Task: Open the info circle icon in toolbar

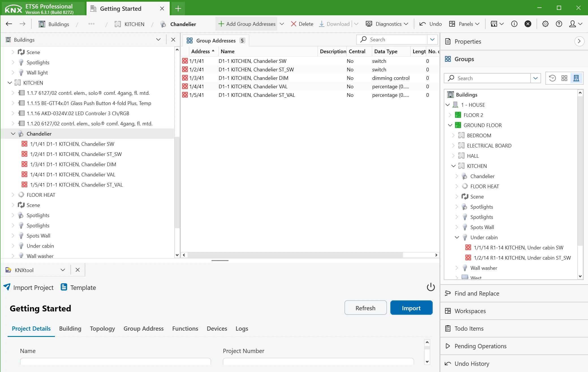Action: [x=514, y=24]
